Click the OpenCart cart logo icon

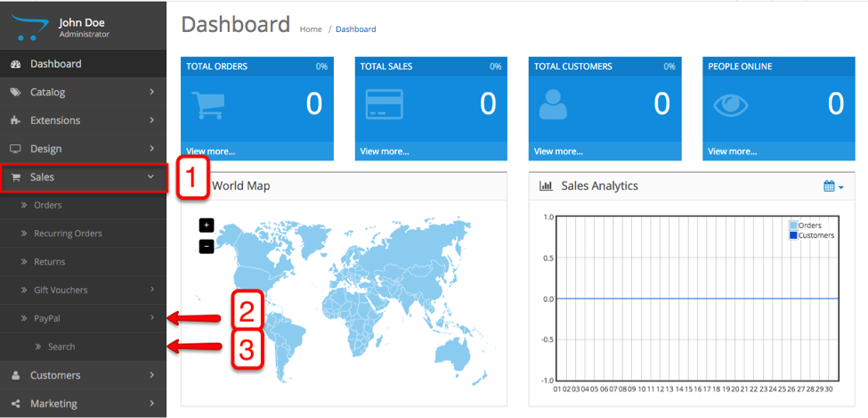tap(31, 27)
